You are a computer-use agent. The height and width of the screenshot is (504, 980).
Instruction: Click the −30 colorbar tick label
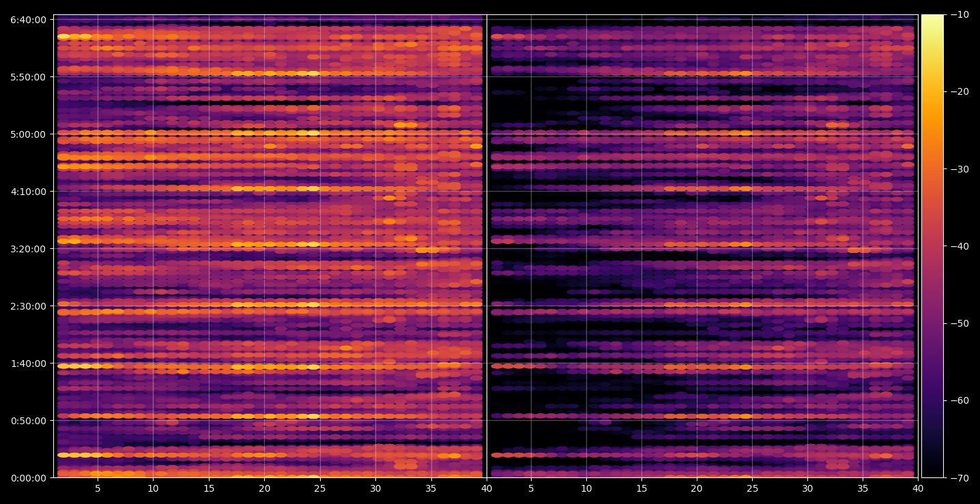click(x=960, y=169)
